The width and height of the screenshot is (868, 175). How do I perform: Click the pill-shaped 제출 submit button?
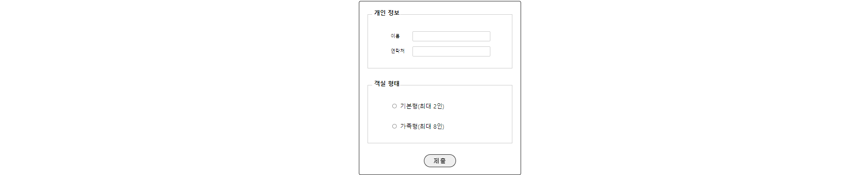point(439,161)
